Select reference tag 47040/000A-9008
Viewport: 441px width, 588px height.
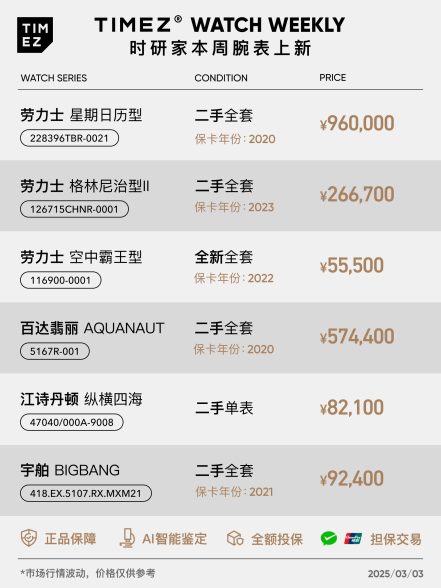pos(72,422)
